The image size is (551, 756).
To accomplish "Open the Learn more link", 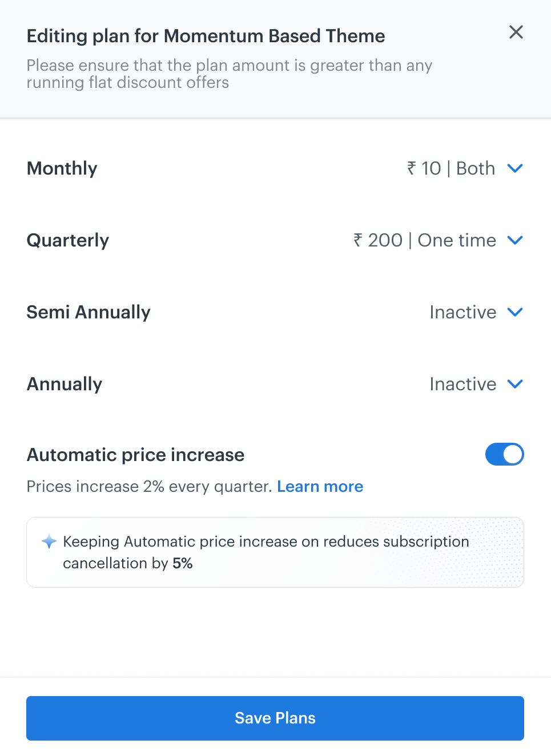I will pos(320,487).
